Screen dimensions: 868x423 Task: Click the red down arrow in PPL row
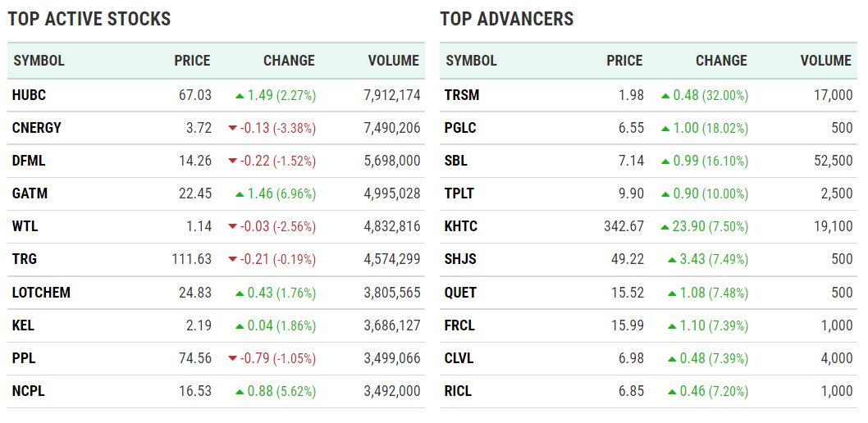pyautogui.click(x=232, y=358)
